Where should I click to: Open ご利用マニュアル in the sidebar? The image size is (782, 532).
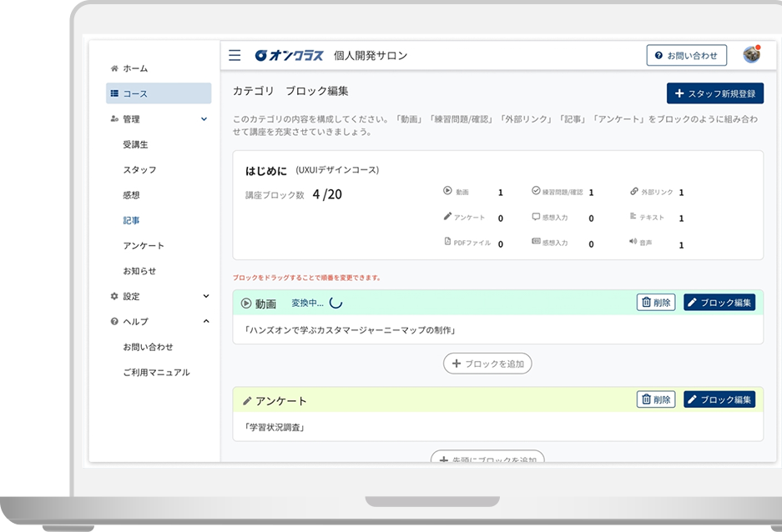[156, 372]
